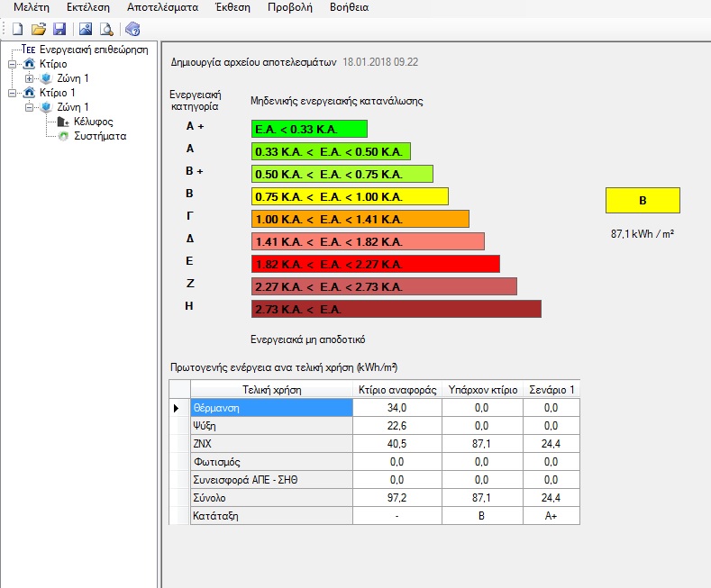Open the Μελέτη menu

32,7
